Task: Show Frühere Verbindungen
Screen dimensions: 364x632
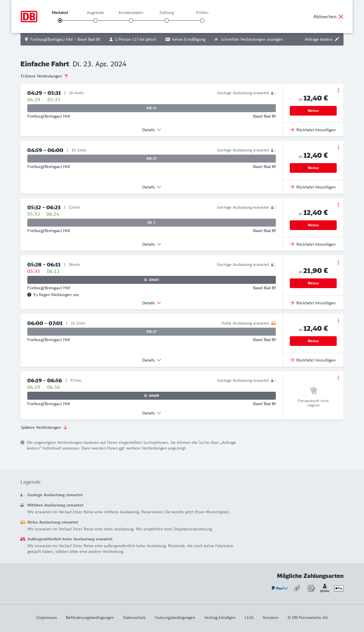Action: 44,76
